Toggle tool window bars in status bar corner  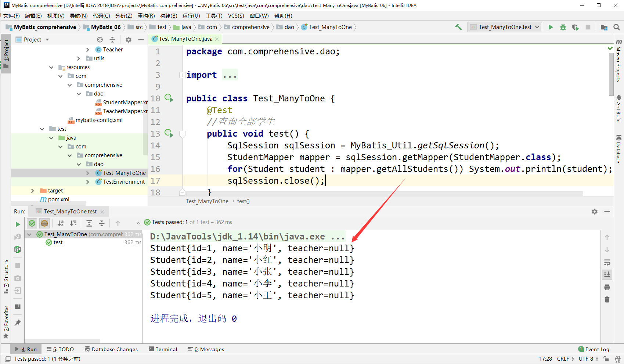pyautogui.click(x=7, y=359)
